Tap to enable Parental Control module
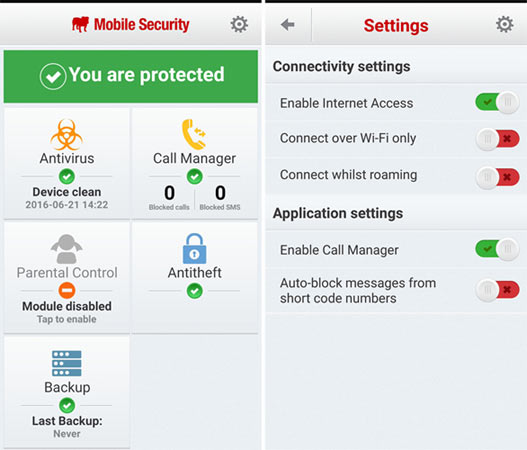 [67, 319]
